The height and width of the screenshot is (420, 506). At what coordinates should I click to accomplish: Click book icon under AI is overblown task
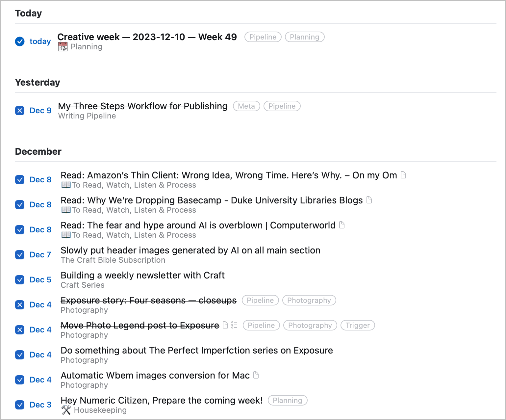coord(66,235)
